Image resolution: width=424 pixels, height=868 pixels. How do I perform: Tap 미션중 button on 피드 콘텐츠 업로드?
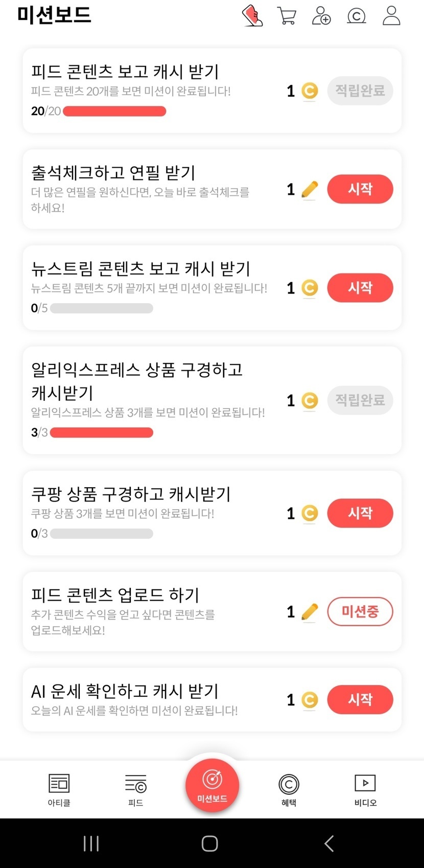[360, 611]
